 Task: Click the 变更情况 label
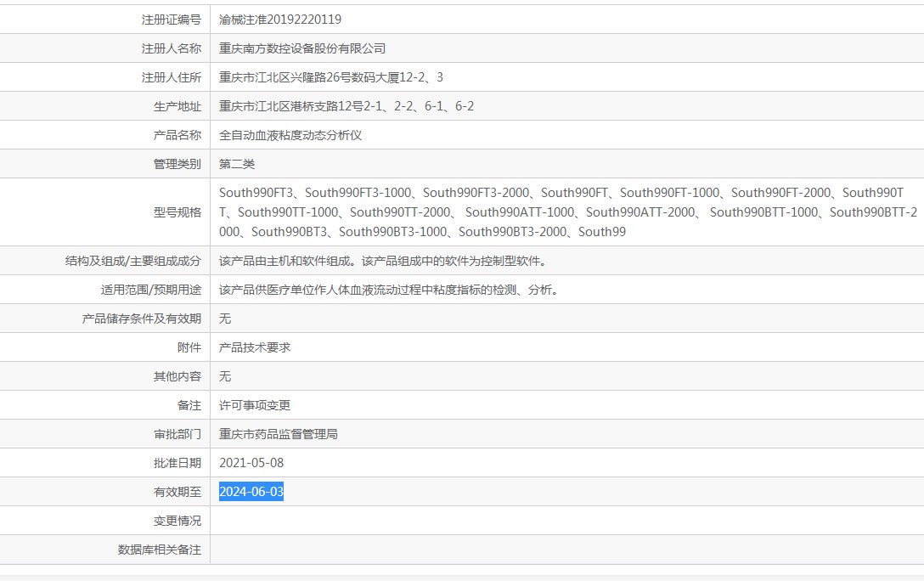(x=177, y=521)
